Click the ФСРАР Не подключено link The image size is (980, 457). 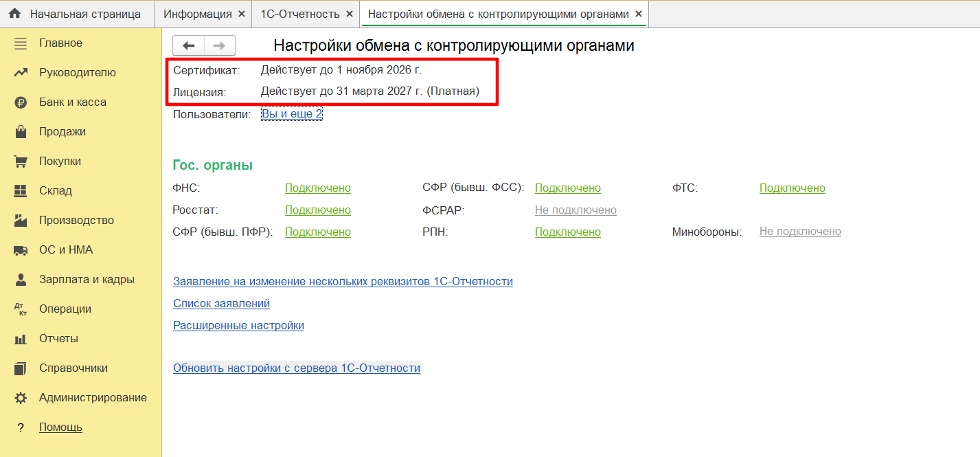pyautogui.click(x=576, y=210)
